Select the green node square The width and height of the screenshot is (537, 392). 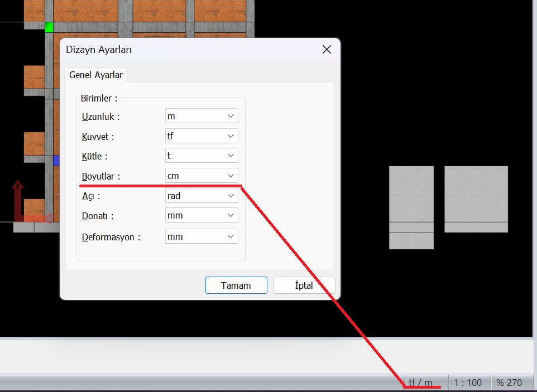(49, 27)
